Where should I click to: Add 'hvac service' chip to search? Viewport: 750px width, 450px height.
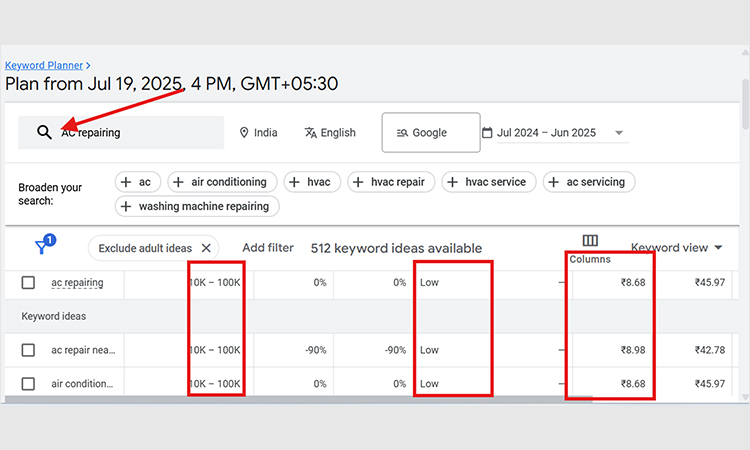click(x=488, y=182)
